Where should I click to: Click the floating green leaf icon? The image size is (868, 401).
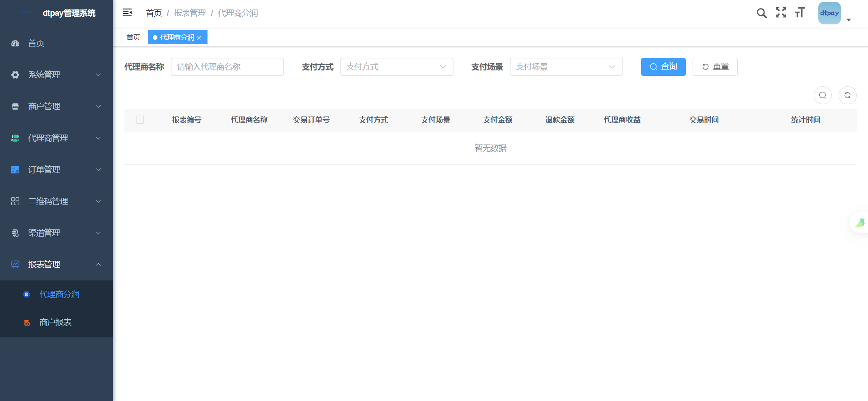(x=859, y=223)
